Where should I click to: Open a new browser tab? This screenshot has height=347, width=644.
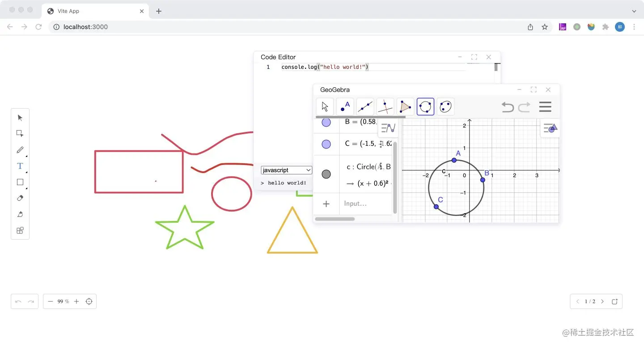159,11
